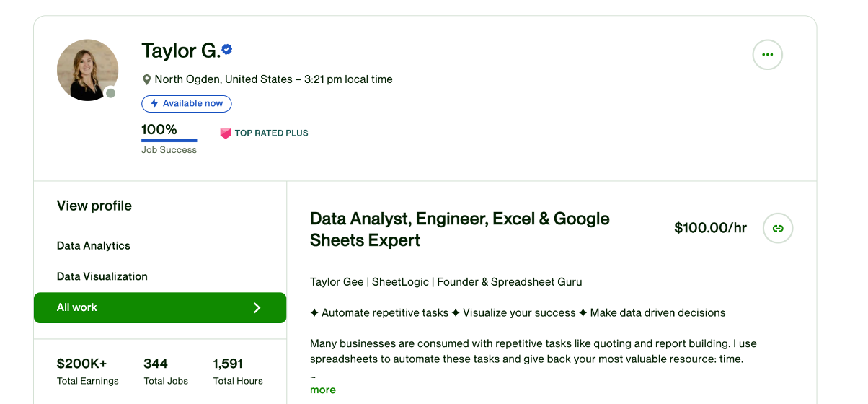Open Taylor's profile photo
Viewport: 868px width, 404px height.
coord(87,70)
